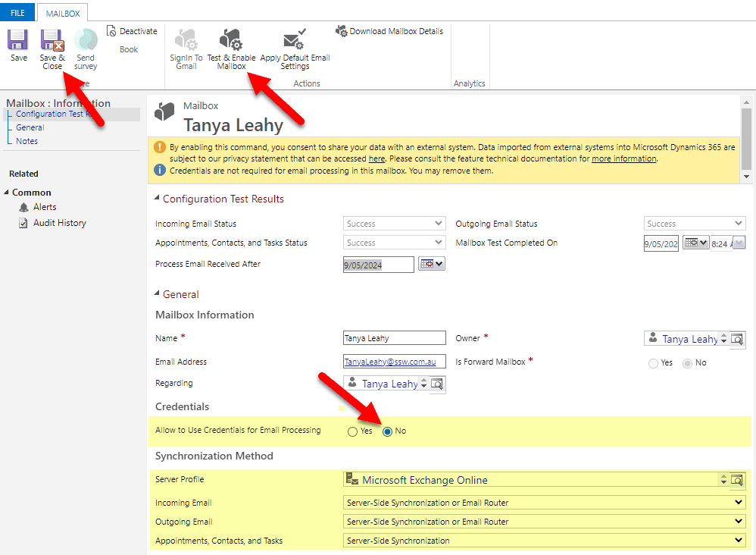756x555 pixels.
Task: Select No for credentials email processing
Action: pos(388,431)
